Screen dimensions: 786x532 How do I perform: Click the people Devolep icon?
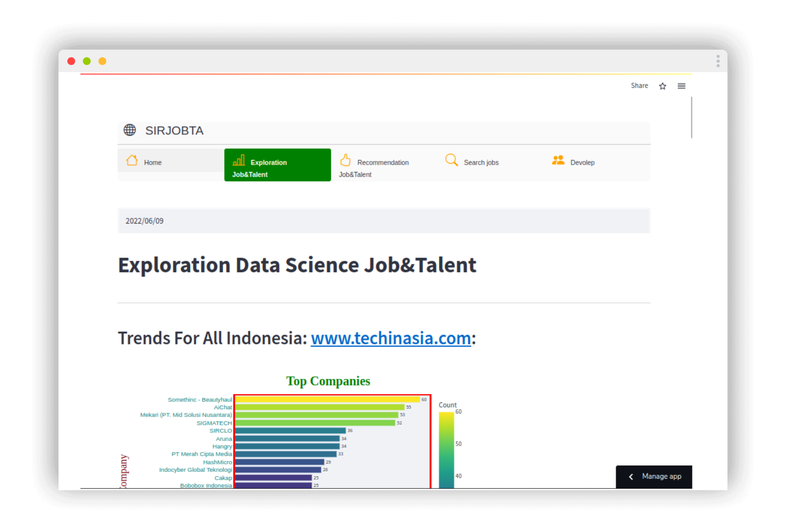(x=558, y=160)
